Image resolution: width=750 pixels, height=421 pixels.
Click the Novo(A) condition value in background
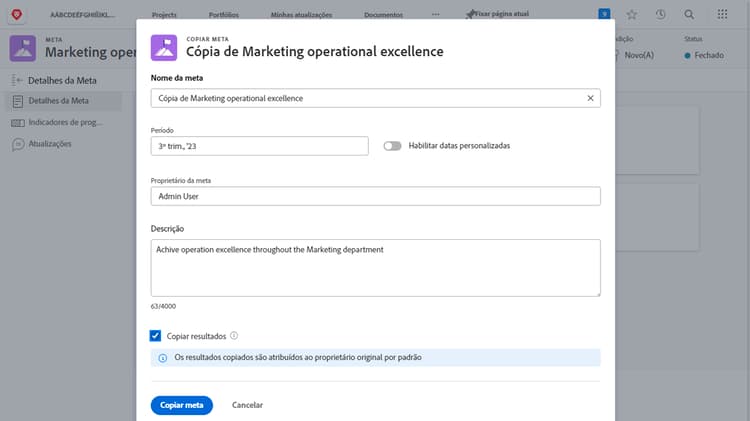click(x=639, y=55)
